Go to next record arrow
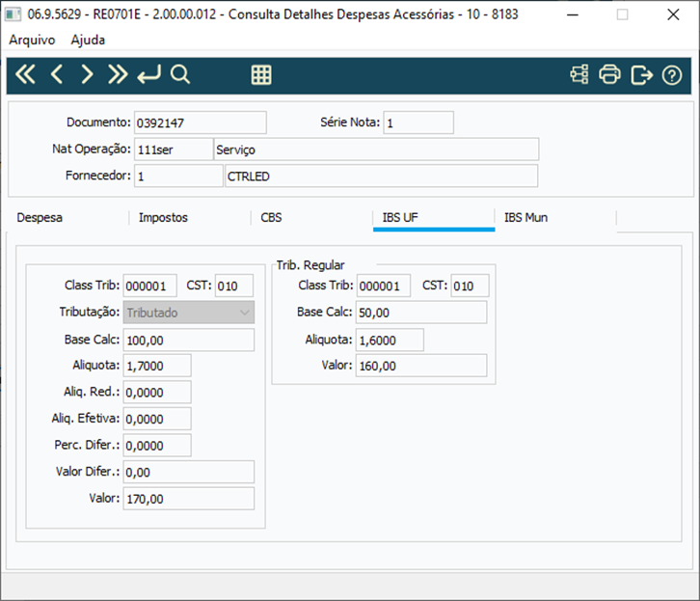700x601 pixels. point(87,74)
